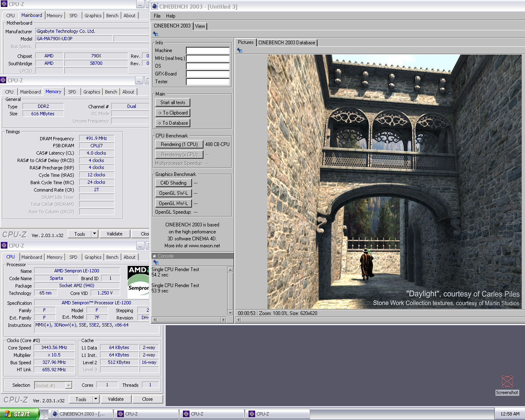Screen dimensions: 525x420
Task: Click the OS input field
Action: pyautogui.click(x=208, y=66)
